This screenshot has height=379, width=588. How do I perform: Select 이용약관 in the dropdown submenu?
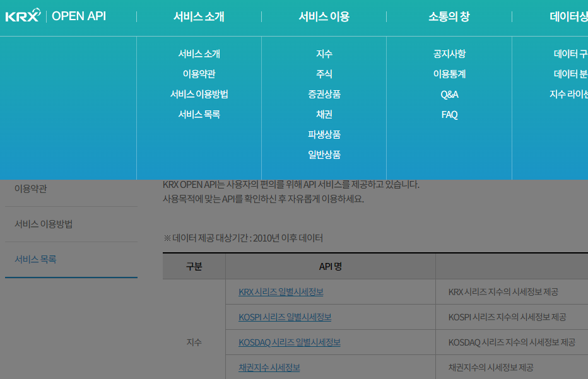(x=199, y=74)
